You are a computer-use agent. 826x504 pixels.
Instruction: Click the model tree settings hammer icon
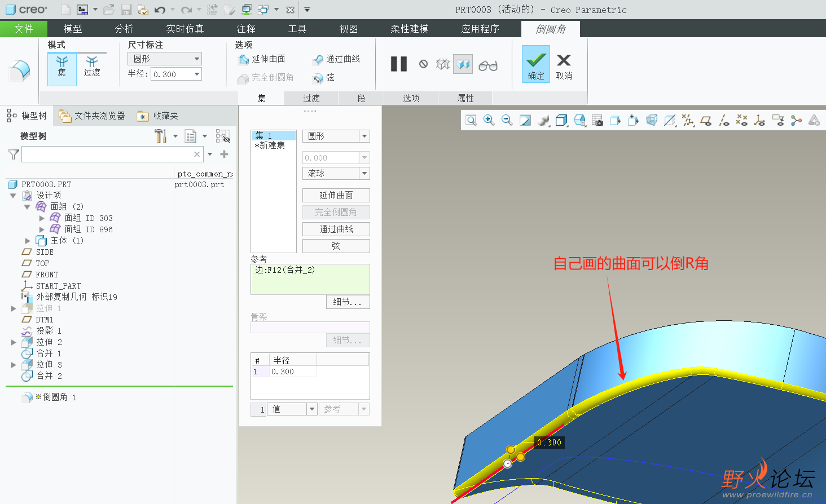tap(160, 136)
